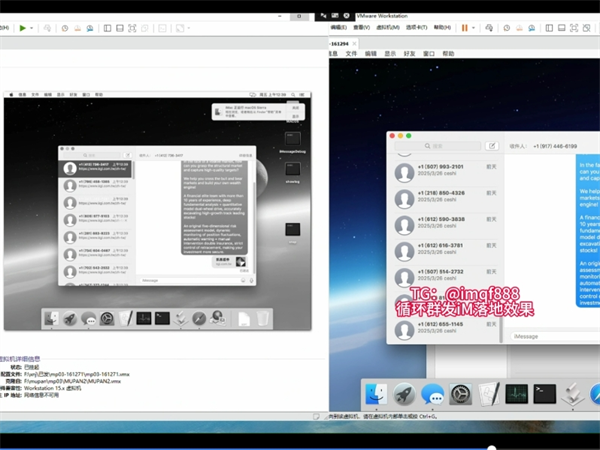Open System Preferences gear in right dock
The height and width of the screenshot is (450, 600).
pyautogui.click(x=461, y=394)
